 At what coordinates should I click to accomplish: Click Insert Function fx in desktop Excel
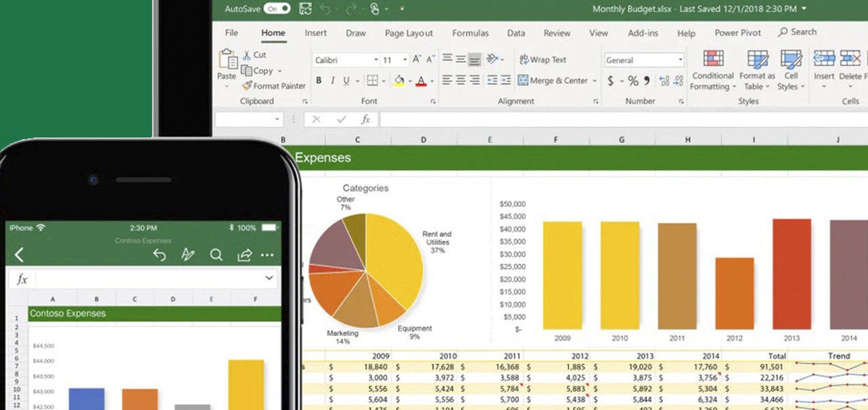(366, 119)
